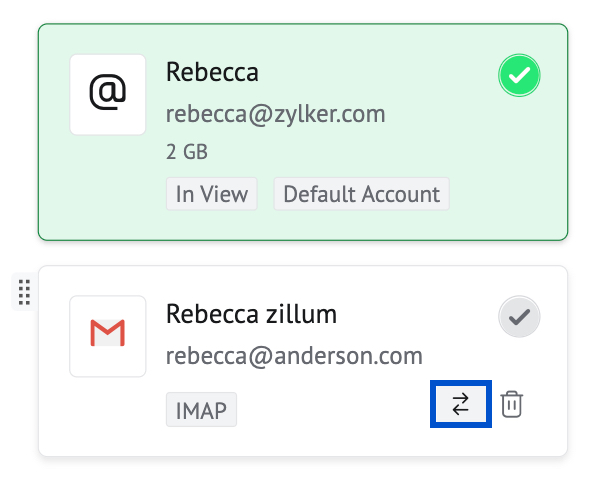Toggle the green checkmark on Rebecca account
The image size is (602, 480).
(519, 75)
